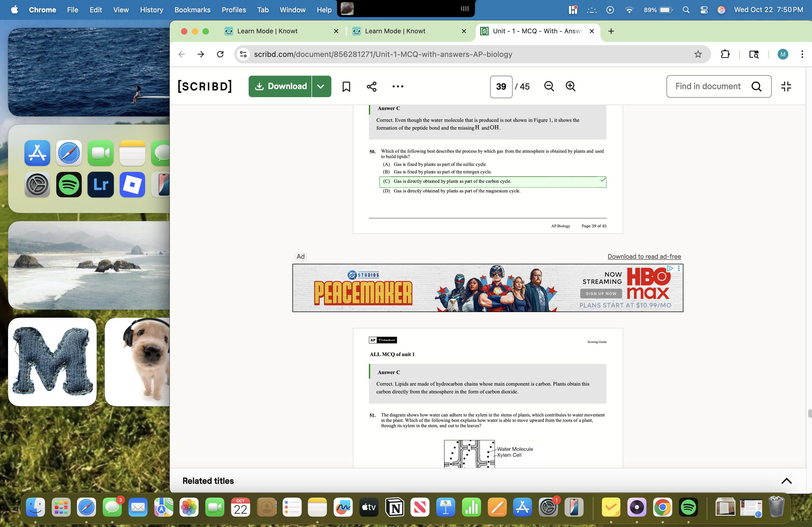Select answer option A sulfur cycle
Image resolution: width=812 pixels, height=527 pixels.
point(440,164)
